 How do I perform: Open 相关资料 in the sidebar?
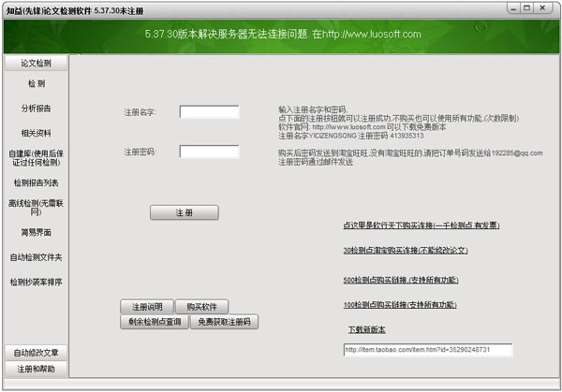click(36, 133)
